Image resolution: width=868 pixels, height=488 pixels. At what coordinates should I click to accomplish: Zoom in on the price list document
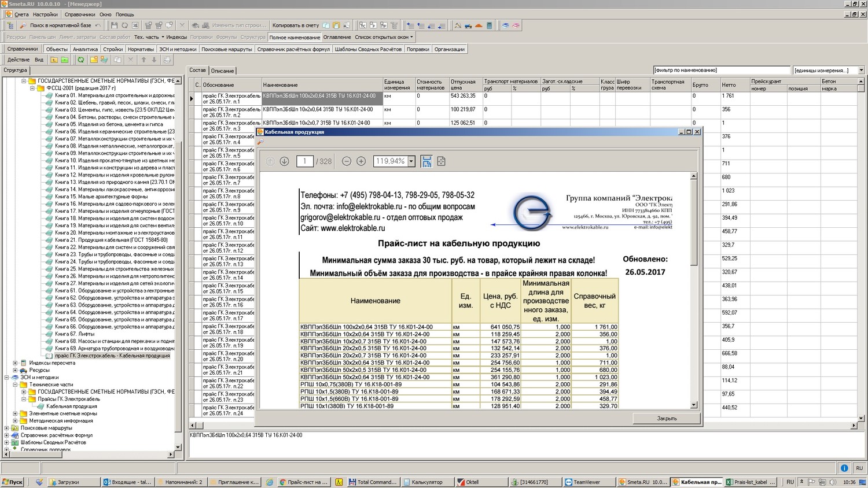[x=361, y=161]
